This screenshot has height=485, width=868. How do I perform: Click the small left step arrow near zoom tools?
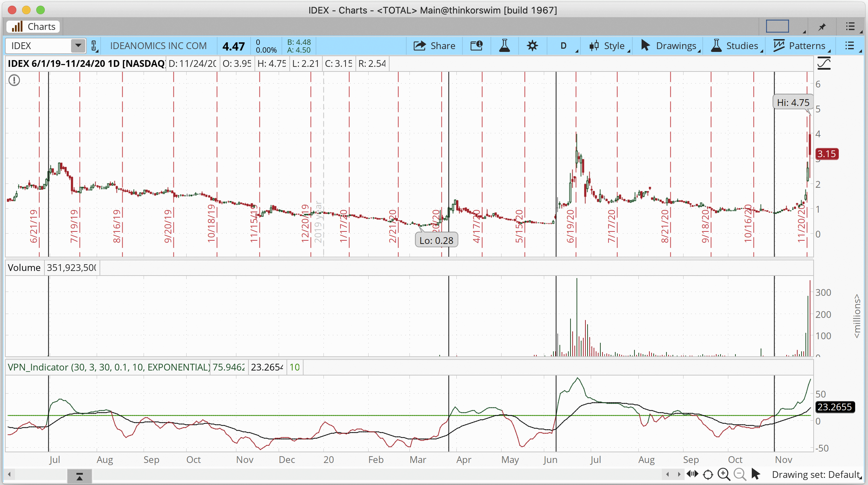tap(668, 474)
